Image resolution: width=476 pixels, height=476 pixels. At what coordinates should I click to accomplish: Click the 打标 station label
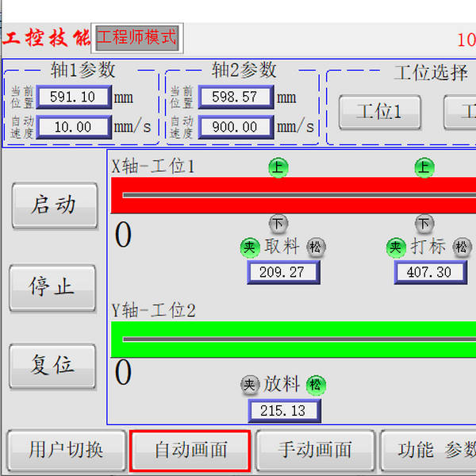(x=428, y=246)
